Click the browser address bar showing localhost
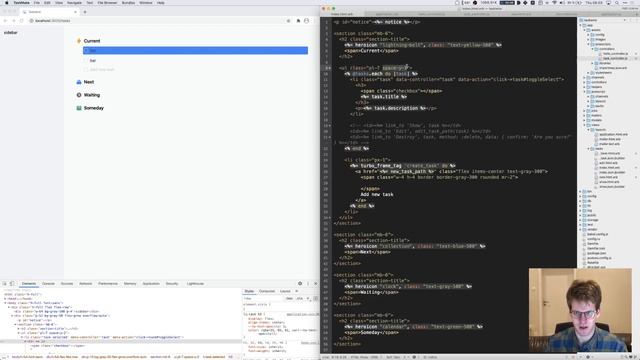The height and width of the screenshot is (360, 640). point(157,20)
